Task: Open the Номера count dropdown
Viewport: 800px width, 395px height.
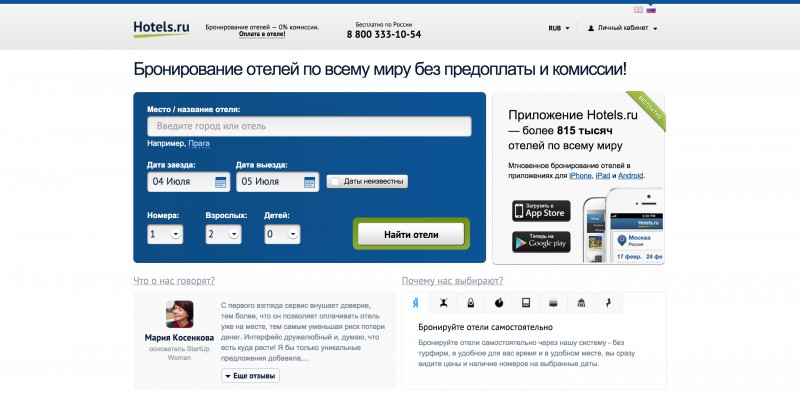Action: coord(165,234)
